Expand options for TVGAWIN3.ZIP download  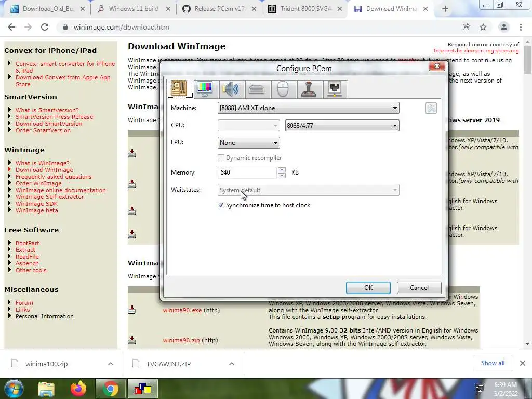[232, 364]
